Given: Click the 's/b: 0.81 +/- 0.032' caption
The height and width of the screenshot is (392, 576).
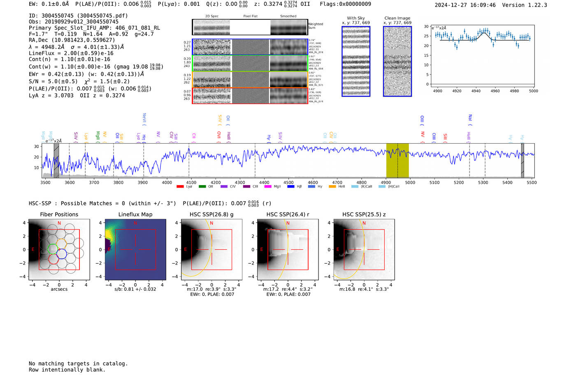Looking at the screenshot, I should [135, 289].
